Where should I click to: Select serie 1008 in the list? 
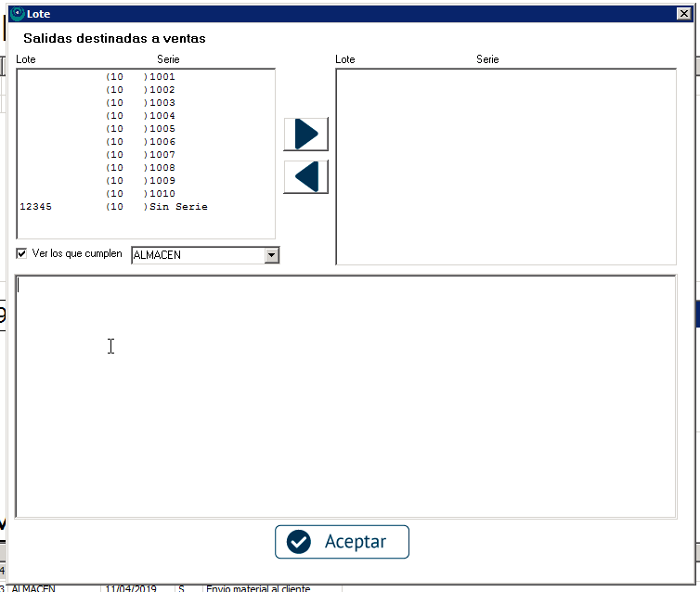pos(162,168)
